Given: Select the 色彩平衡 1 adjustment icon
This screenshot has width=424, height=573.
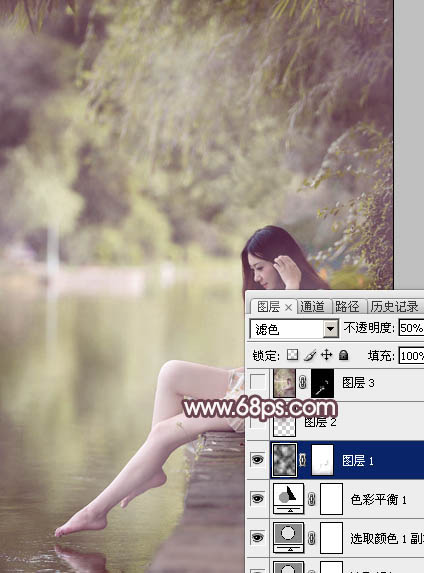Looking at the screenshot, I should pos(288,498).
